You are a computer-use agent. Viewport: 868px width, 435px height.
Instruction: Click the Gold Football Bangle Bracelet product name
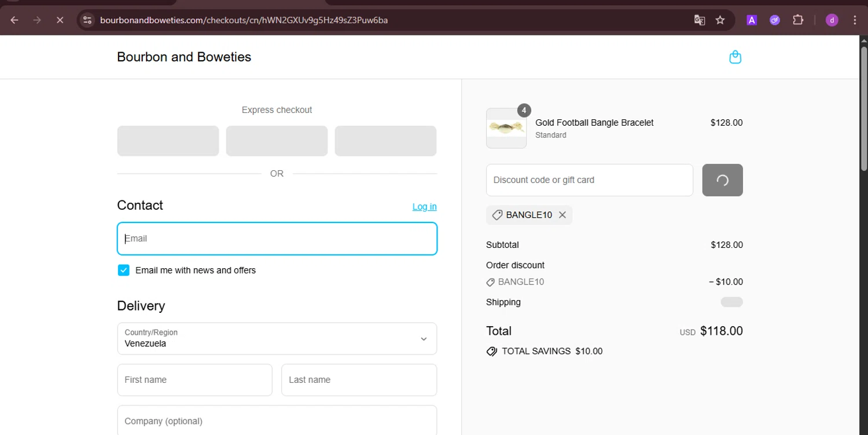pyautogui.click(x=594, y=123)
